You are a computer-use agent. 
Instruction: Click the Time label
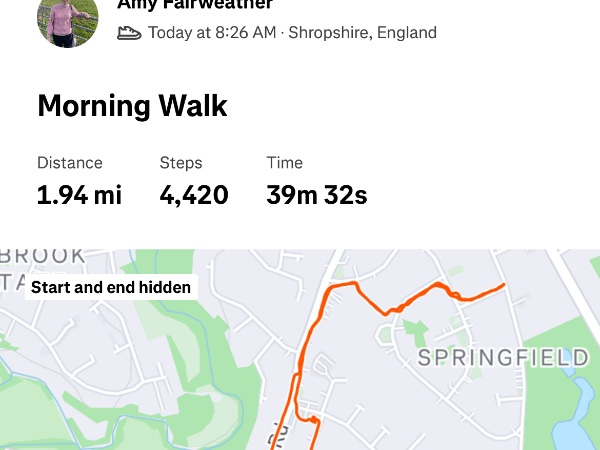(285, 163)
